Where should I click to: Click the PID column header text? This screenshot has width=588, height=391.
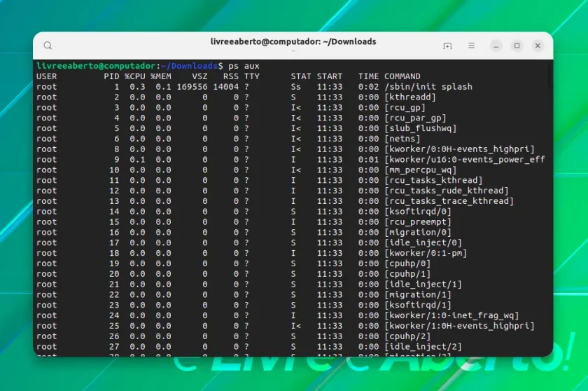[111, 76]
